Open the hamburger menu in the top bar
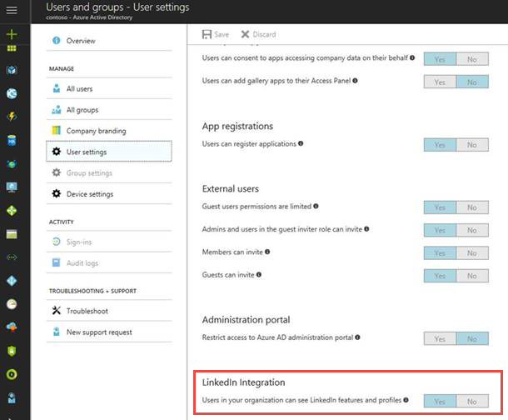This screenshot has width=508, height=420. [x=12, y=10]
